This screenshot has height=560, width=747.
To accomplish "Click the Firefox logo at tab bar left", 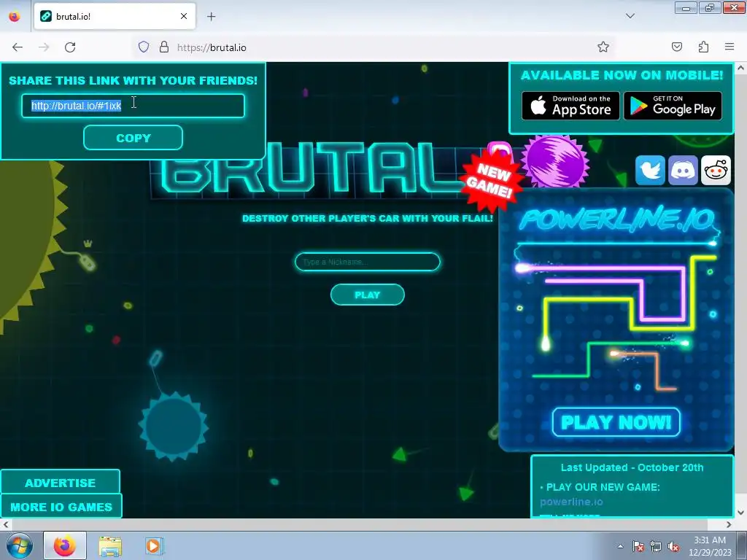I will coord(15,16).
